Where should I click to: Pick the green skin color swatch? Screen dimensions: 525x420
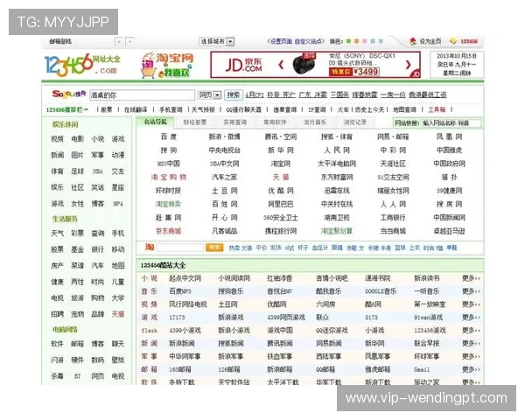(x=348, y=41)
